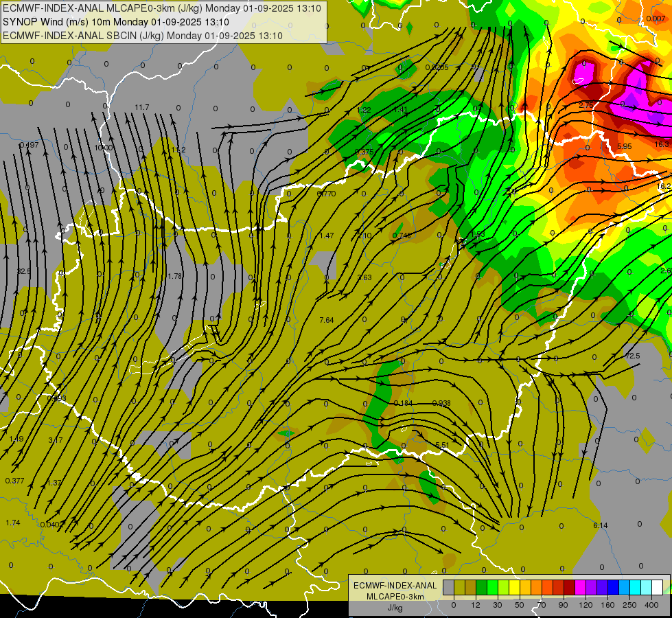This screenshot has height=618, width=672.
Task: Click the station value 1.78
Action: [175, 276]
